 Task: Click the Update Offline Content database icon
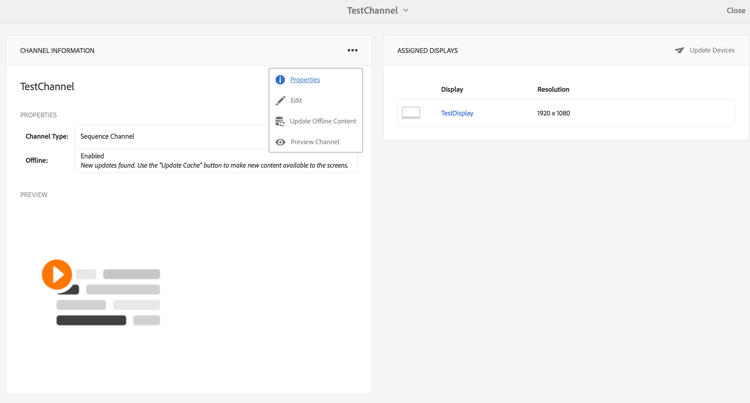click(x=280, y=121)
